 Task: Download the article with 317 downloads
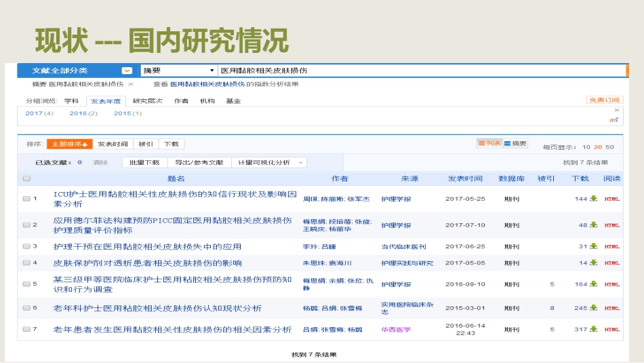pos(593,329)
